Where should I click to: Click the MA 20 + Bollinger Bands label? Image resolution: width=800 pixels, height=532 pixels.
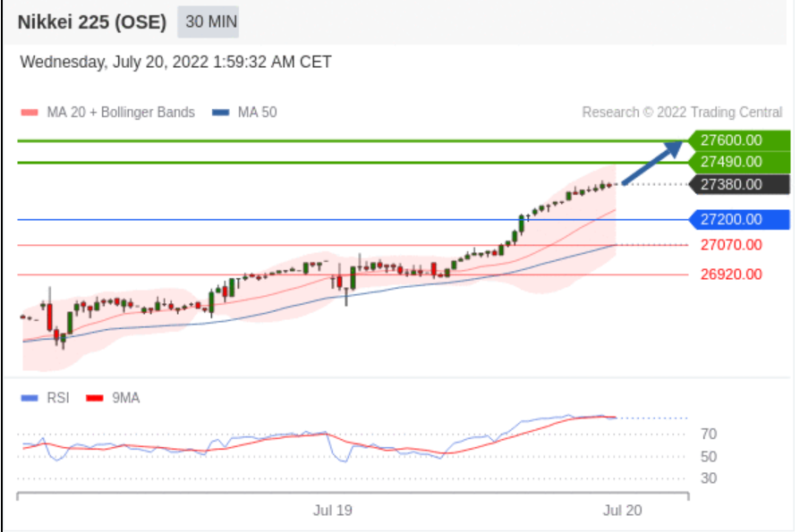[121, 112]
